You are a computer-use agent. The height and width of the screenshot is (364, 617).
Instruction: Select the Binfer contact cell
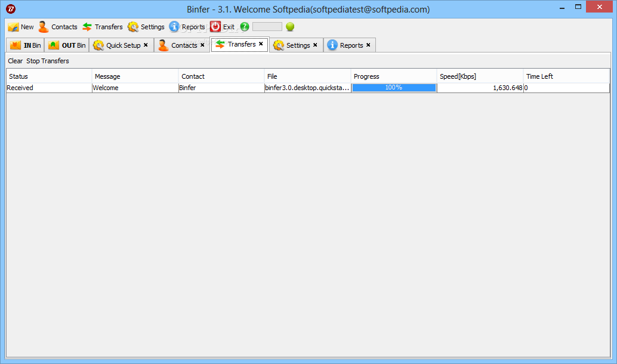221,88
